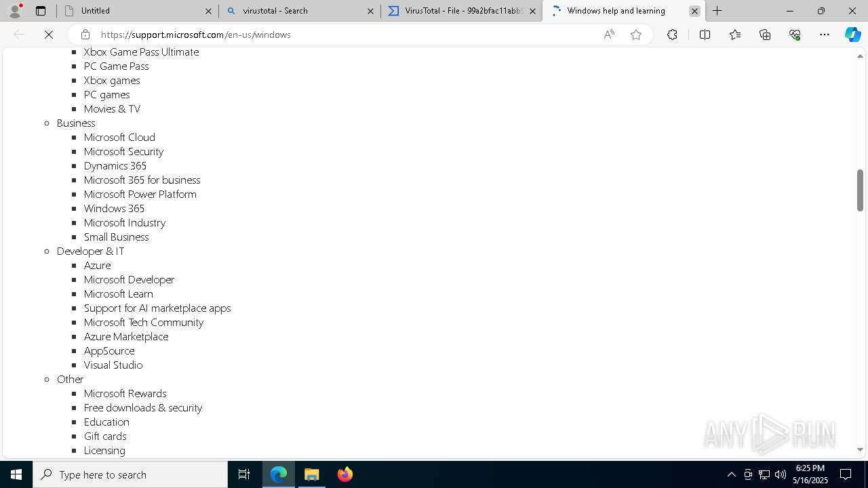Stop loading the page
Viewport: 868px width, 488px height.
tap(49, 35)
